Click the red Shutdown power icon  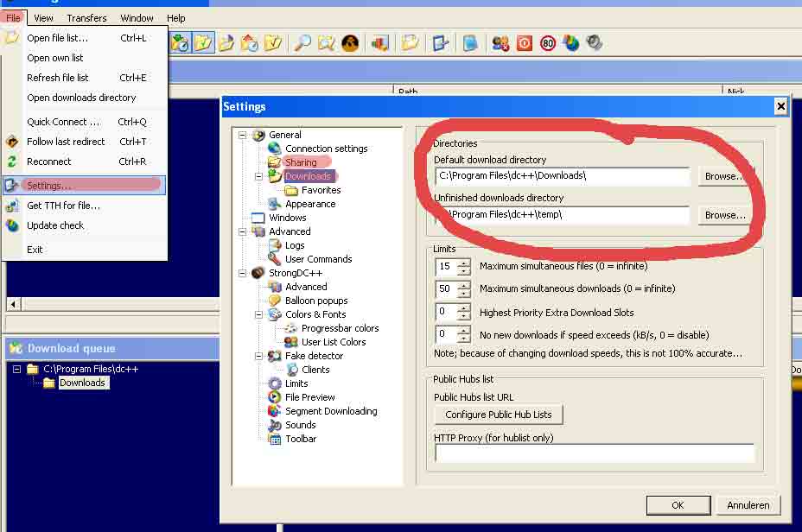coord(525,43)
